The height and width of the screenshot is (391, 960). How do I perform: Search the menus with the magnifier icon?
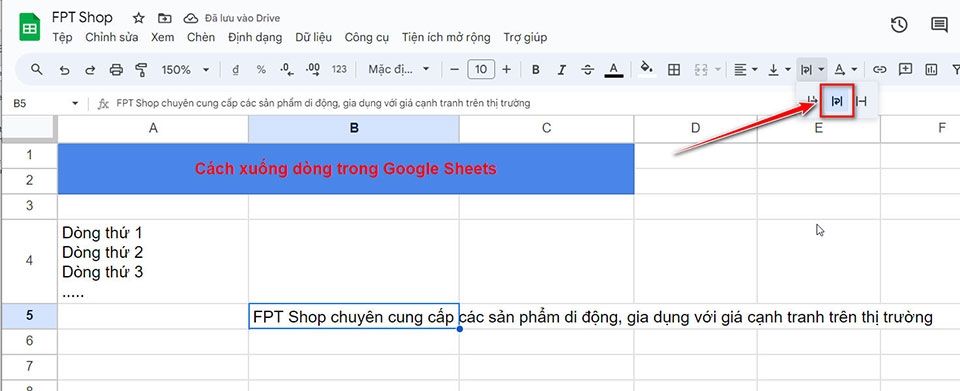tap(37, 69)
